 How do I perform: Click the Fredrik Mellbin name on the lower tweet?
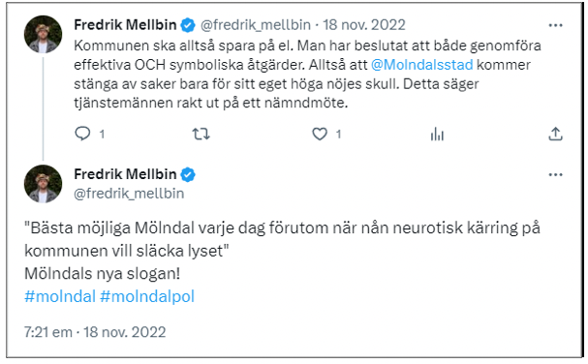(x=125, y=174)
